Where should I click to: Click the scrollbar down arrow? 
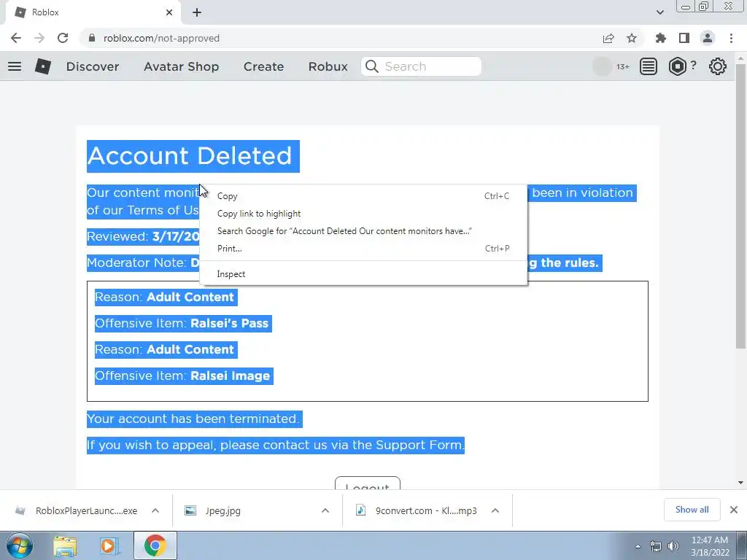(x=740, y=483)
